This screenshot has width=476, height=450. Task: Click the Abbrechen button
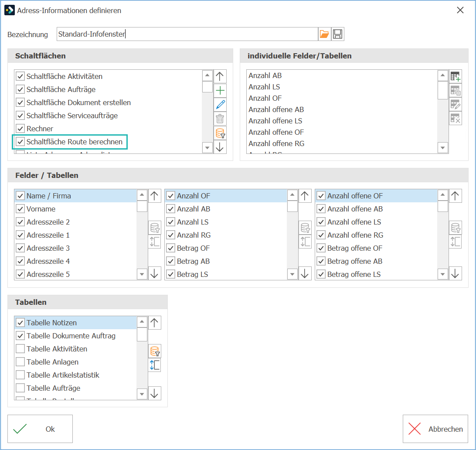[x=435, y=429]
